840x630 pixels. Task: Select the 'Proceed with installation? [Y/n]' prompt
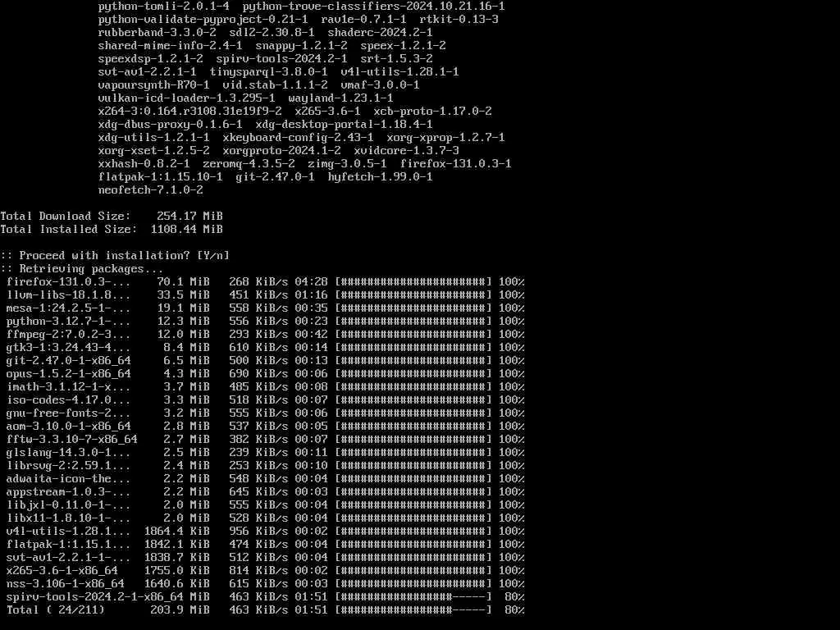click(115, 256)
